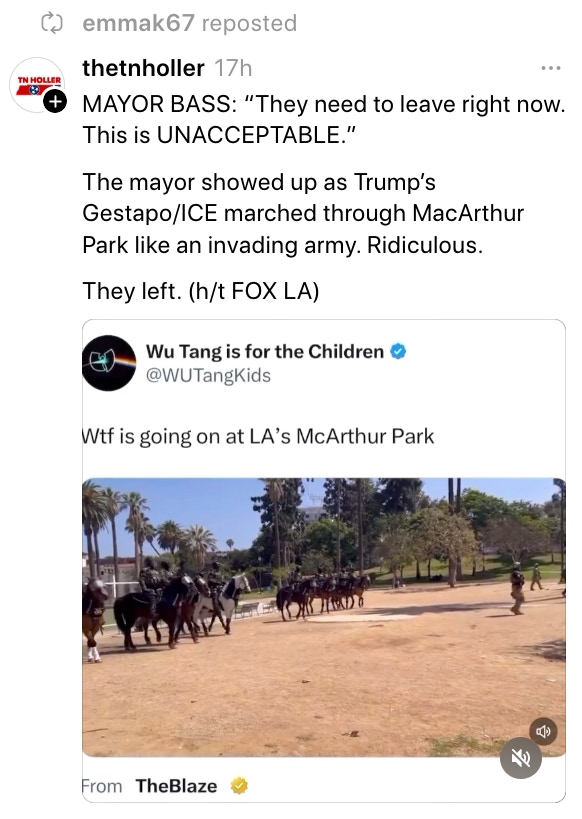
Task: Click the 17h post timestamp
Action: click(x=233, y=68)
